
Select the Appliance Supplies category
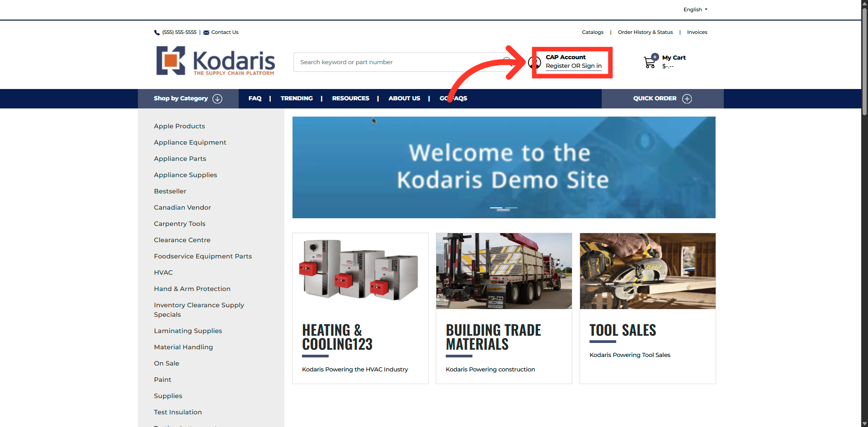(x=185, y=175)
